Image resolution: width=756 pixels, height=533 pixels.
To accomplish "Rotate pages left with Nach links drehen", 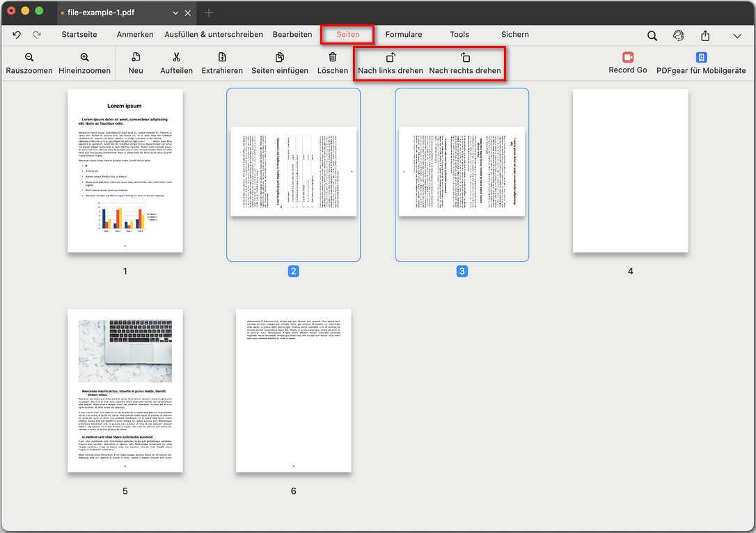I will 391,63.
